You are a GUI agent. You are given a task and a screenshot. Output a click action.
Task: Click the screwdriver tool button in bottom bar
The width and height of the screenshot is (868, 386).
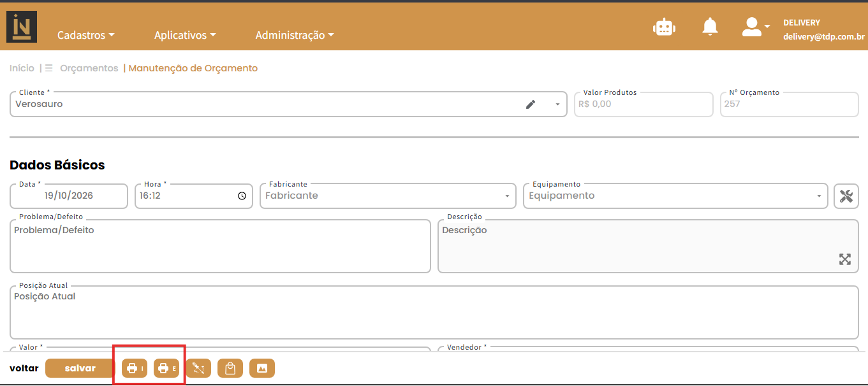(198, 368)
